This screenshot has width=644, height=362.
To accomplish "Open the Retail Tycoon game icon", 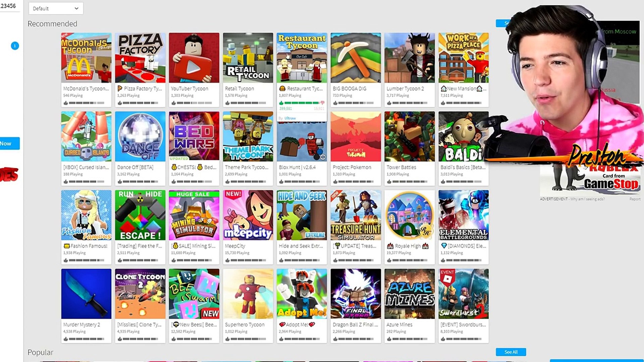I will click(x=248, y=58).
